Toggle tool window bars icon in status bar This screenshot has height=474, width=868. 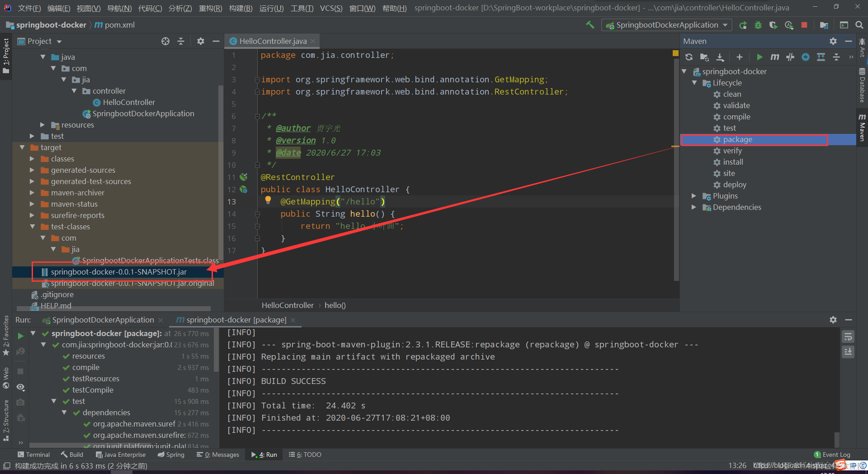pyautogui.click(x=6, y=465)
